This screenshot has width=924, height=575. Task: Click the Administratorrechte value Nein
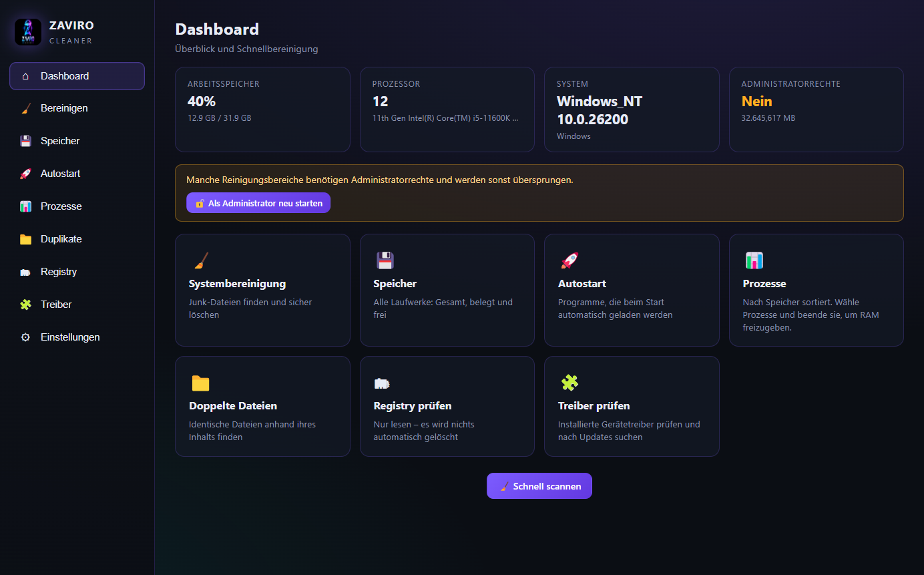click(757, 102)
